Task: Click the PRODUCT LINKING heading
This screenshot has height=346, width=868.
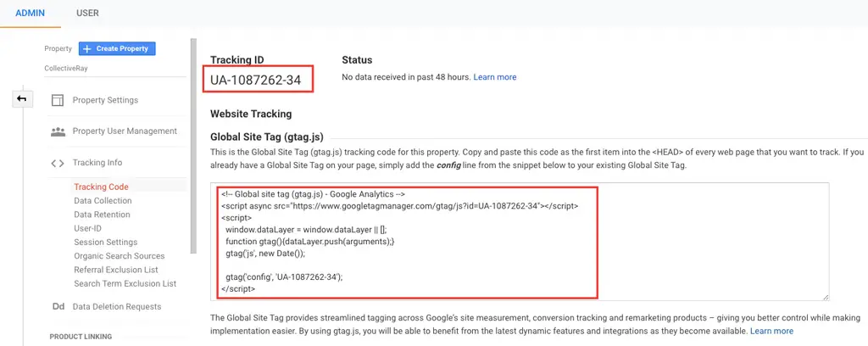Action: coord(81,337)
